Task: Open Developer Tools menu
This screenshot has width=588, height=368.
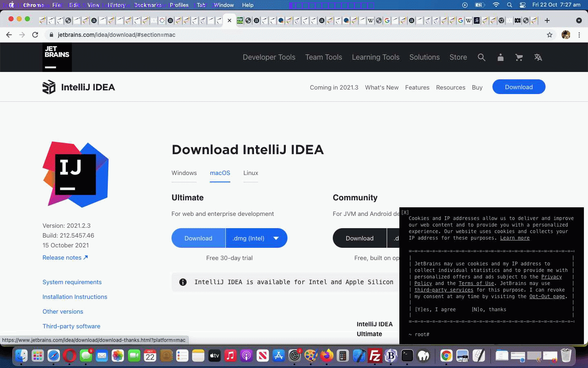Action: pyautogui.click(x=269, y=57)
